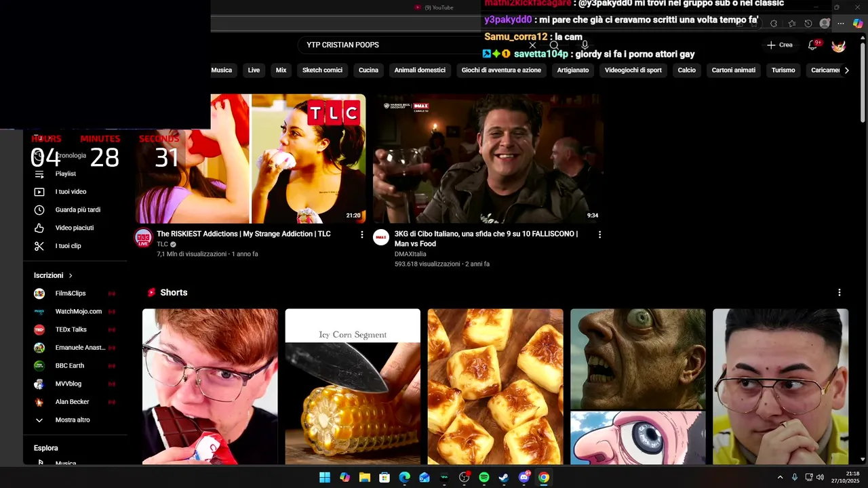Click the search magnifier icon
The image size is (868, 488).
point(554,45)
